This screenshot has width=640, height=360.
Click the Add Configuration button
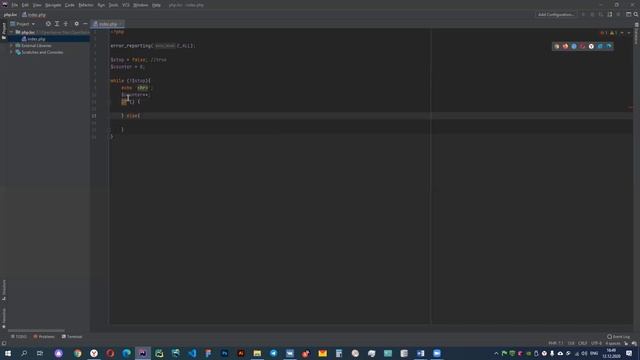point(556,14)
